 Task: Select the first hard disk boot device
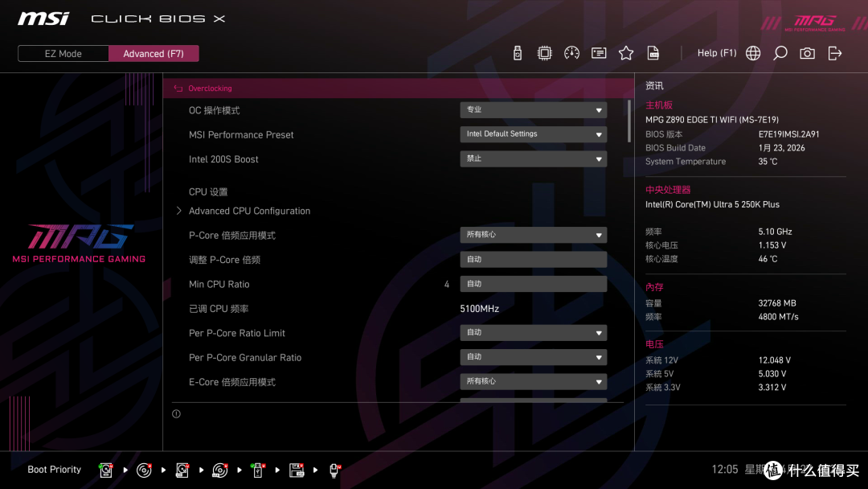106,471
